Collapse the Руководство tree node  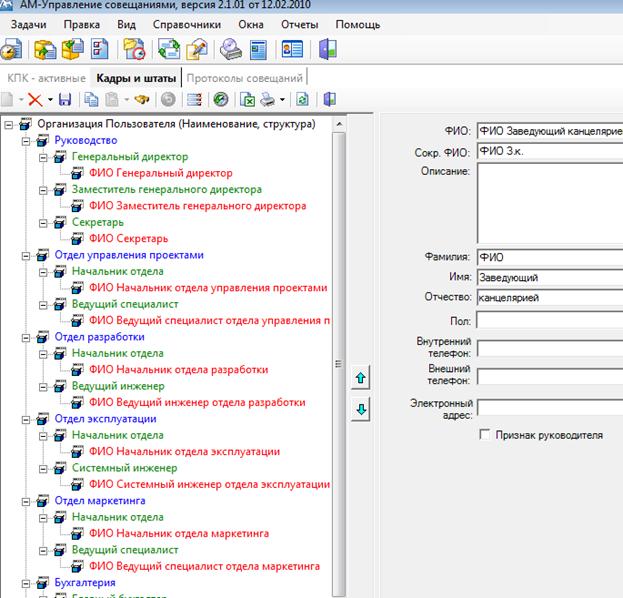click(x=26, y=141)
